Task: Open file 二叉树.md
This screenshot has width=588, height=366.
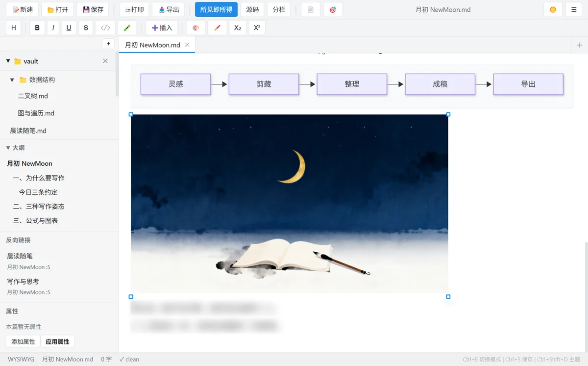Action: [33, 96]
